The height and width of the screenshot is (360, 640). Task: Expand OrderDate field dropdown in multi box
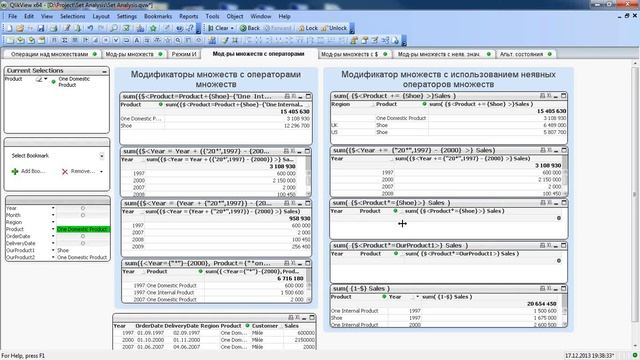(x=53, y=236)
